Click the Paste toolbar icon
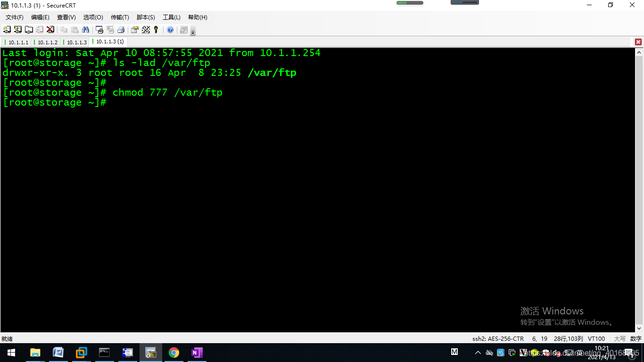 pyautogui.click(x=74, y=30)
